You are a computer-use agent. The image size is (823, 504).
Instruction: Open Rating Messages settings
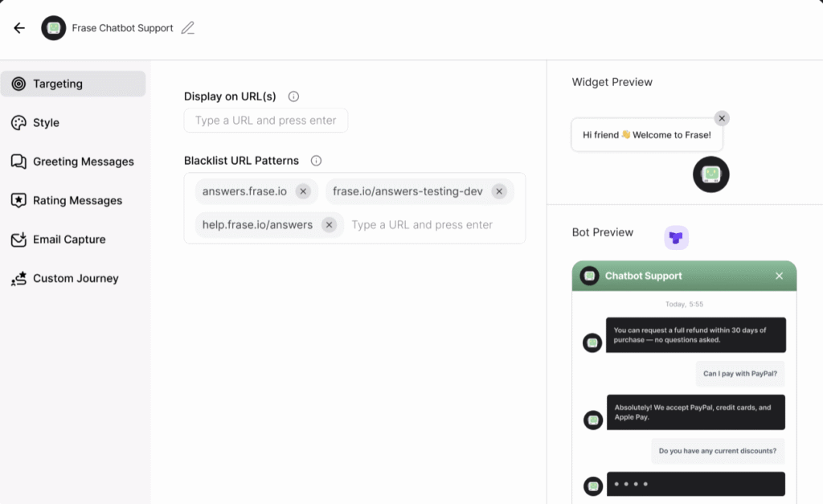pyautogui.click(x=73, y=200)
